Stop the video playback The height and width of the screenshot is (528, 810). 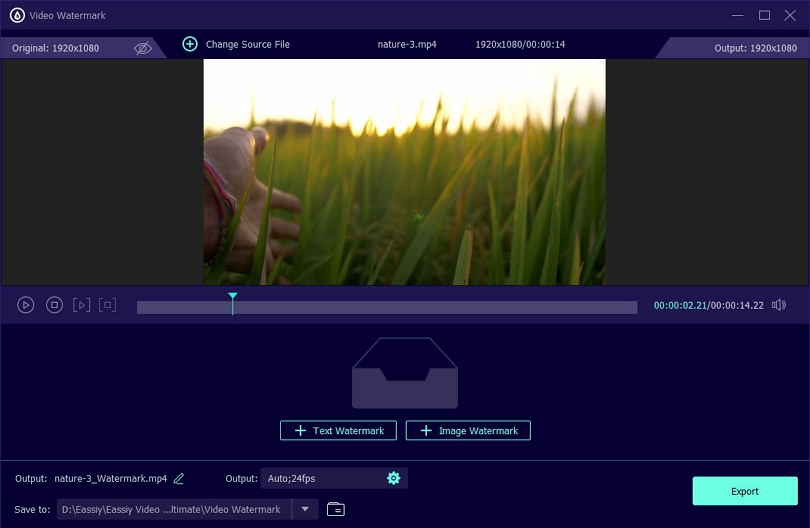(54, 305)
